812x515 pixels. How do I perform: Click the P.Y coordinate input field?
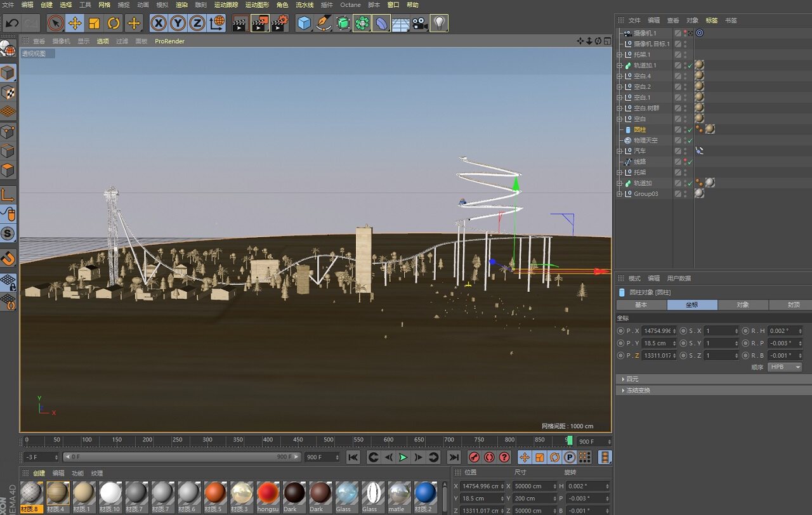(x=658, y=343)
